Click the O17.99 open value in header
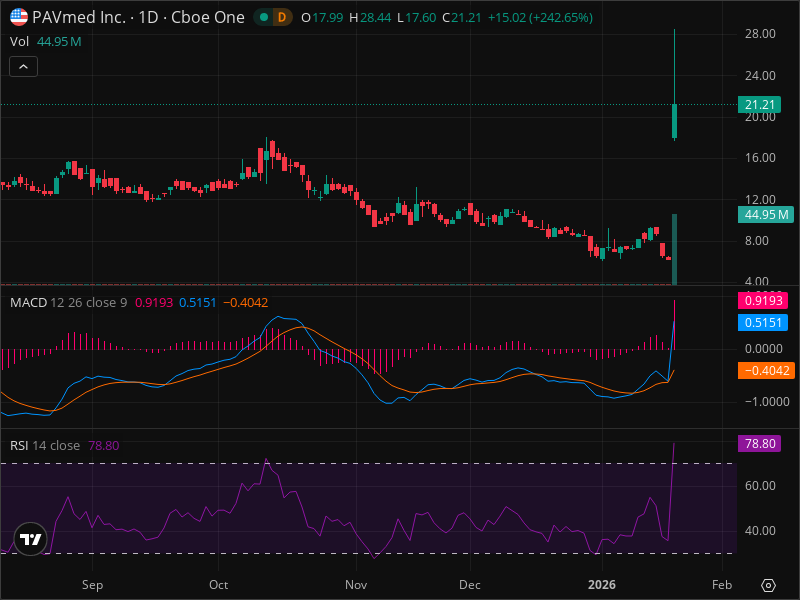The image size is (800, 600). coord(322,17)
